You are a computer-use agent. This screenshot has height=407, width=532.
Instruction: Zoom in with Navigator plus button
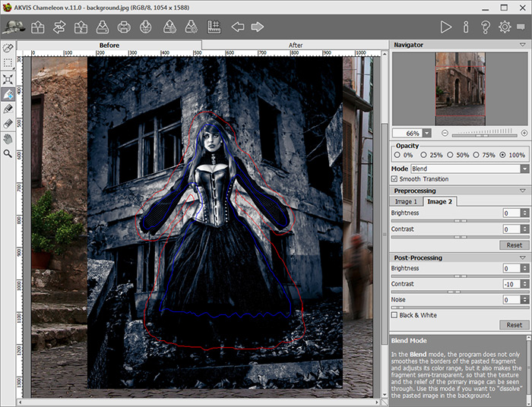tap(524, 133)
